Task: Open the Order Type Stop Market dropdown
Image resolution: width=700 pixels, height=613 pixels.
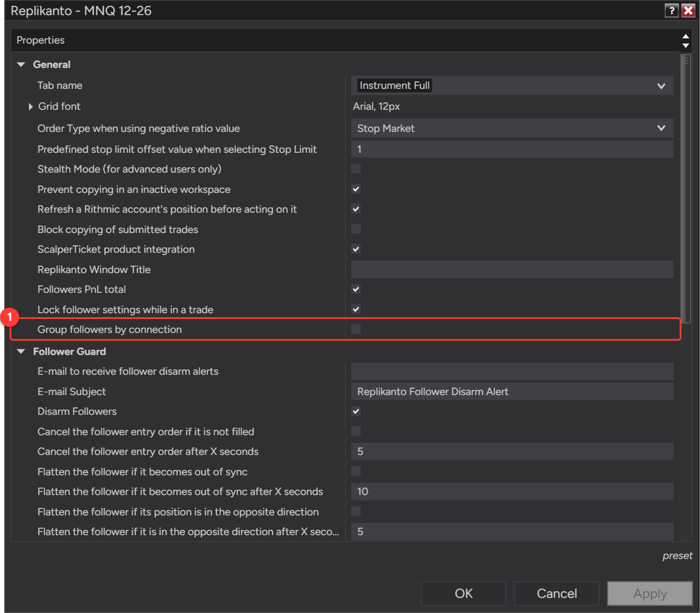Action: pos(512,128)
